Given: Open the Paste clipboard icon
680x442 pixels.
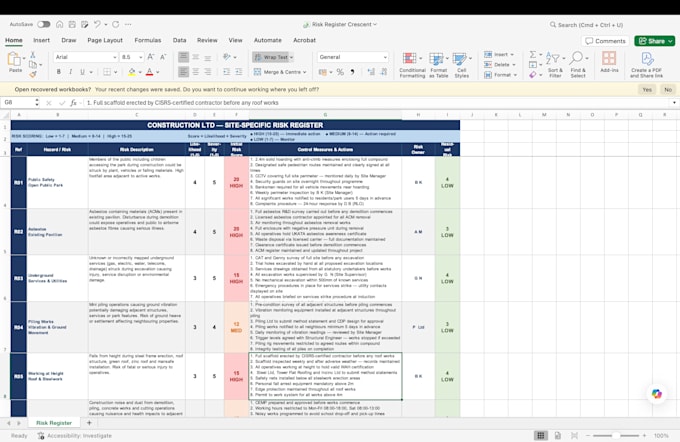Looking at the screenshot, I should (x=14, y=59).
